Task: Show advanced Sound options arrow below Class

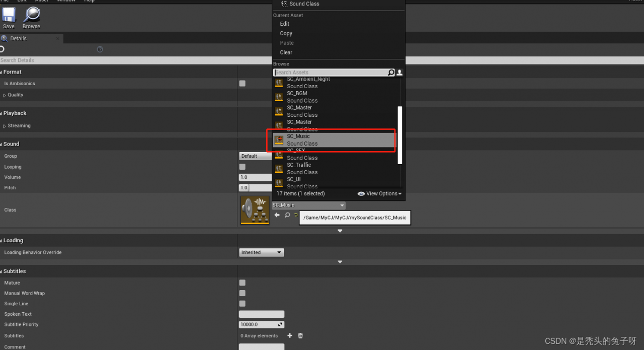Action: (340, 231)
